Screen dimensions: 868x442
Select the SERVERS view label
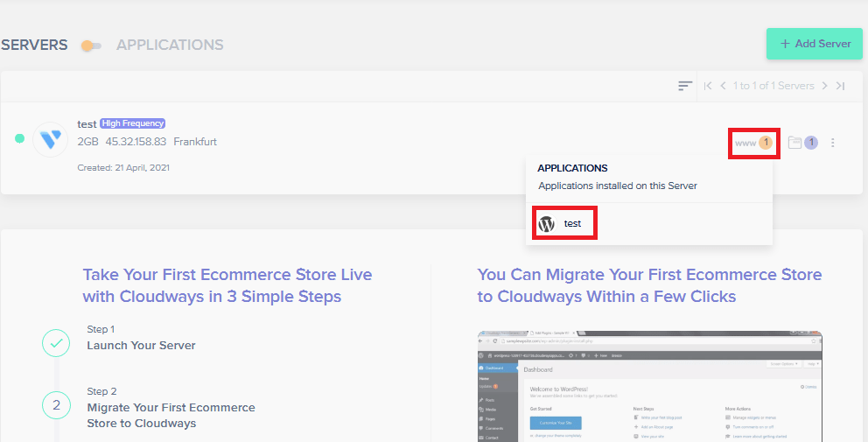point(34,45)
